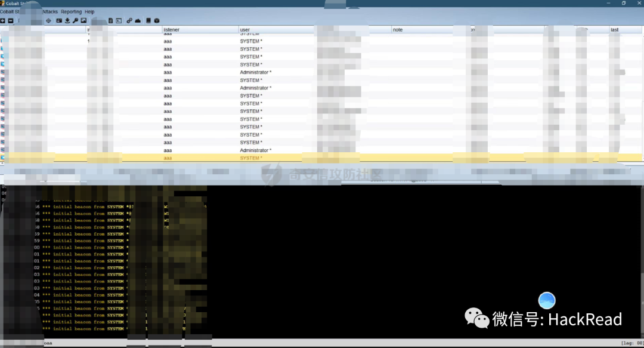
Task: Open scripted web delivery with the terminal icon
Action: (x=119, y=20)
